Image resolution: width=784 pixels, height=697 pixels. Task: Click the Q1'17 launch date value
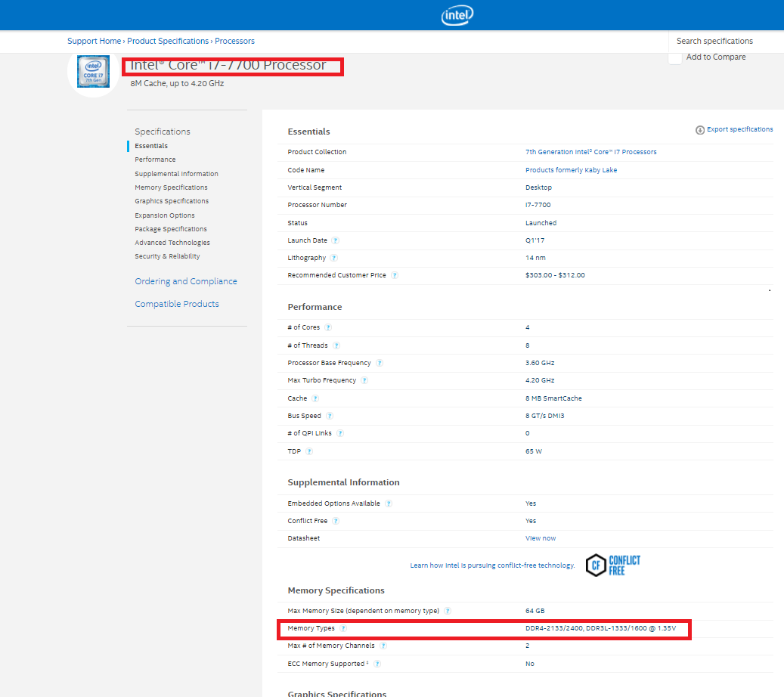click(535, 240)
